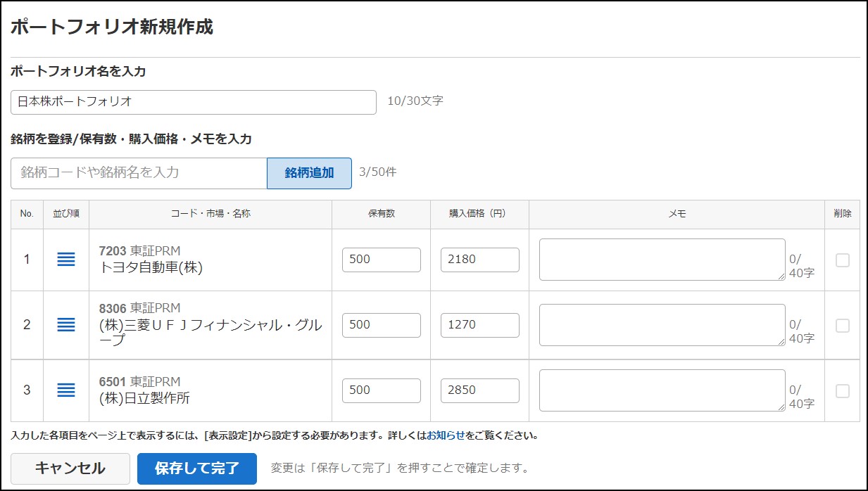This screenshot has width=868, height=491.
Task: Click the portfolio name input field
Action: 193,102
